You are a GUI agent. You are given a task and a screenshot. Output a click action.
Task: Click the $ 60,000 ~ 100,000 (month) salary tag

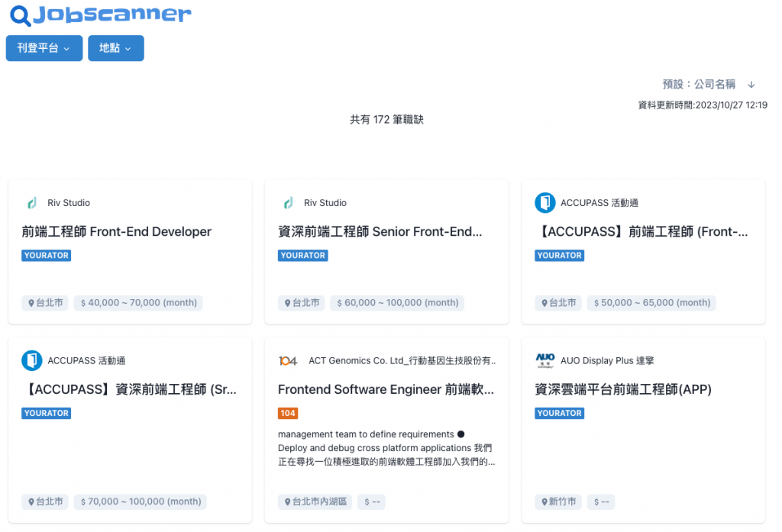(397, 303)
